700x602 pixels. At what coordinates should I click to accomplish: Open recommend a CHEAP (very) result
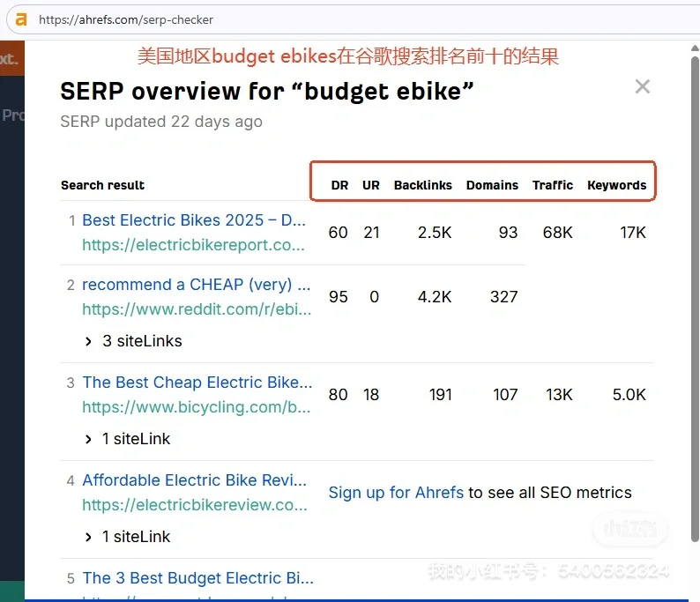point(197,285)
